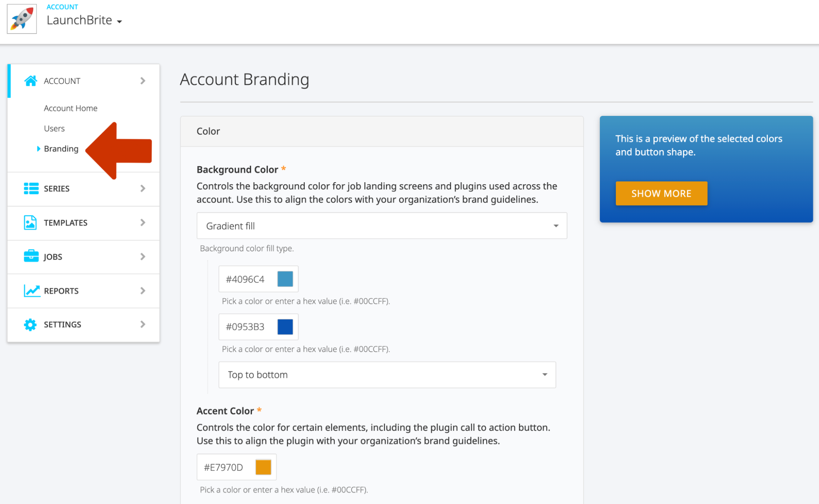Image resolution: width=819 pixels, height=504 pixels.
Task: Collapse the ACCOUNT section chevron
Action: (x=143, y=81)
